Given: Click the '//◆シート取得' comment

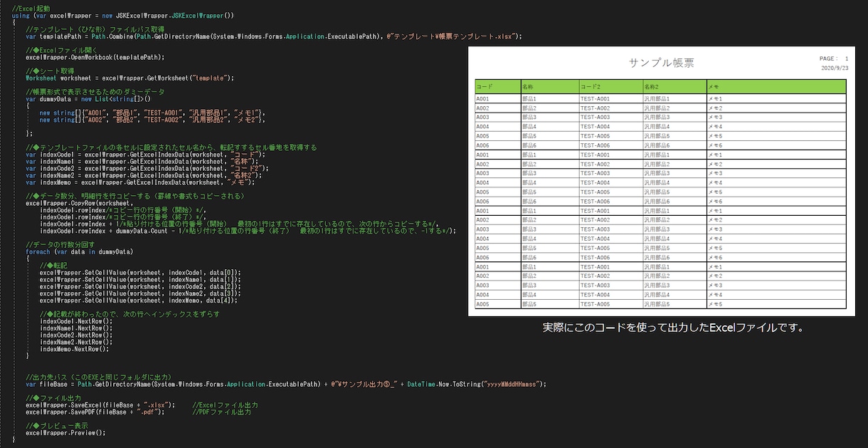Looking at the screenshot, I should (49, 71).
